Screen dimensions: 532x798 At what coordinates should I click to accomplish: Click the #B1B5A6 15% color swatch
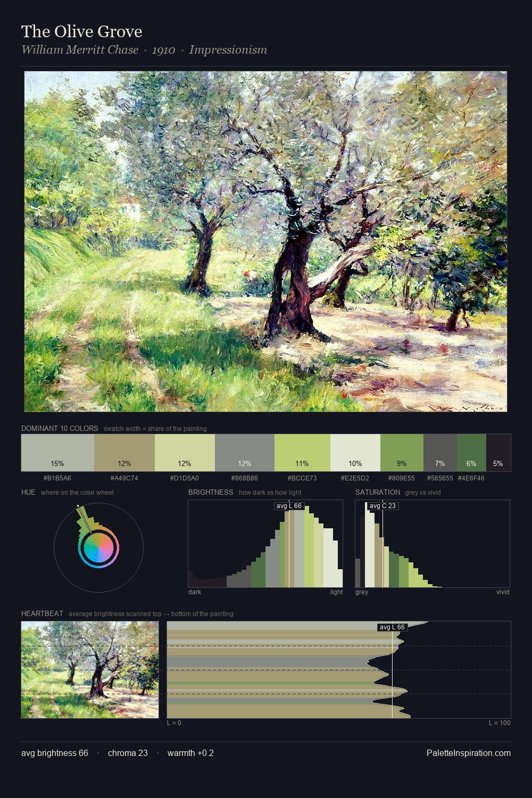tap(57, 453)
